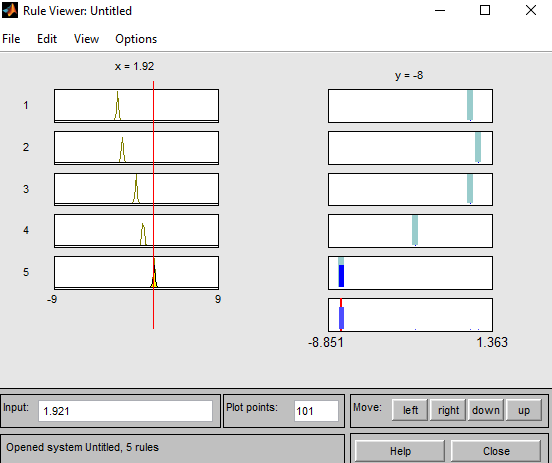Screen dimensions: 552x463
Task: Click rule 5 output plot with blue bar
Action: 410,273
